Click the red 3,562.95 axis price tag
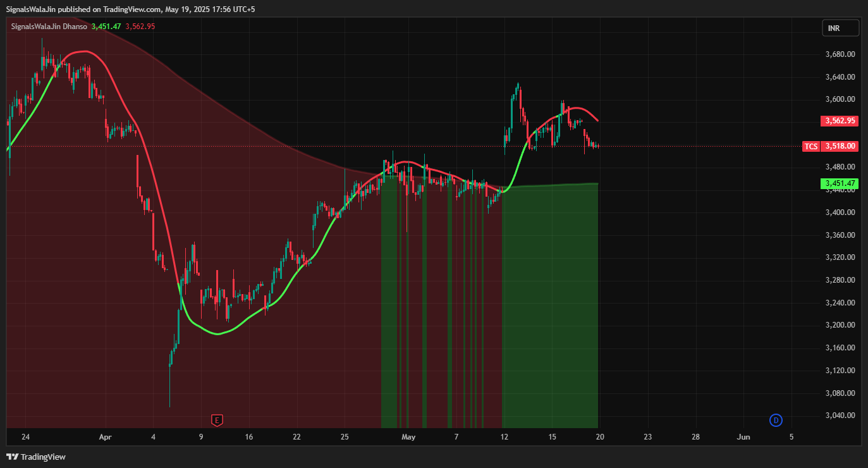The width and height of the screenshot is (868, 468). click(x=840, y=121)
